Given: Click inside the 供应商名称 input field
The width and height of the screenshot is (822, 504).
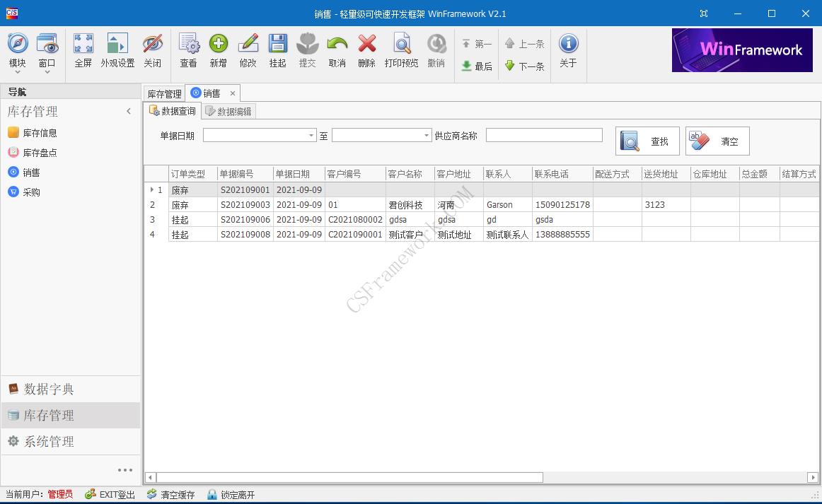Looking at the screenshot, I should click(x=544, y=135).
